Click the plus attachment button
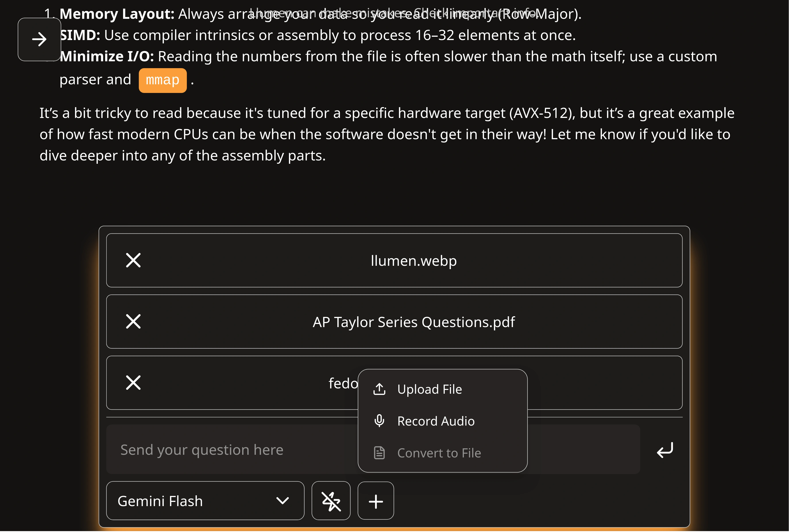789x532 pixels. [x=376, y=501]
